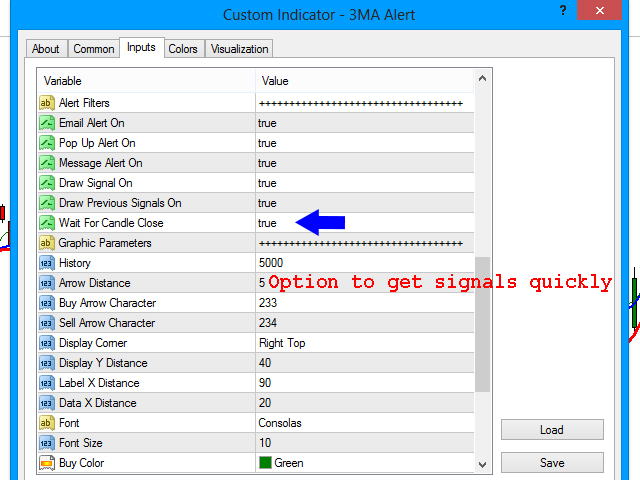Click the Draw Previous Signals On icon
Image resolution: width=640 pixels, height=480 pixels.
coord(47,203)
